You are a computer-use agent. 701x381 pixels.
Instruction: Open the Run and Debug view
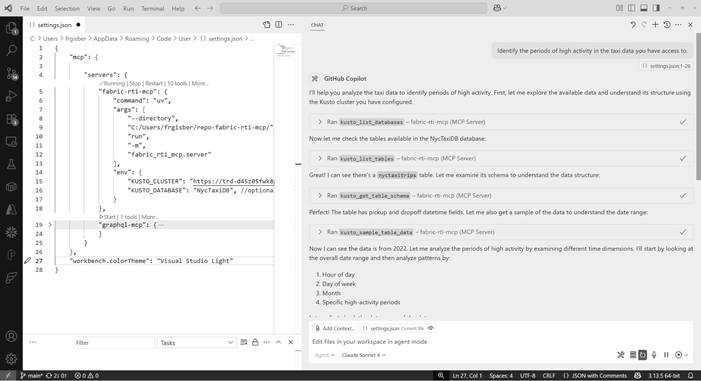pyautogui.click(x=11, y=96)
